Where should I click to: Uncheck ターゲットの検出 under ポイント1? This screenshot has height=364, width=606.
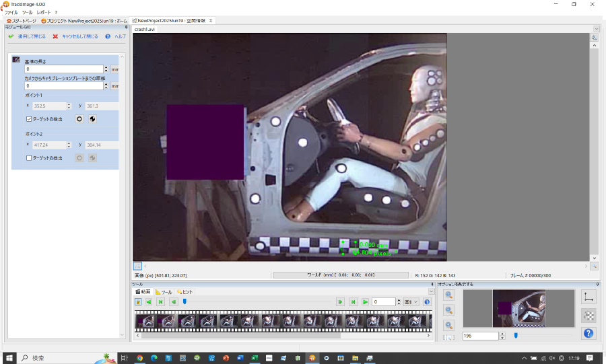[x=29, y=119]
